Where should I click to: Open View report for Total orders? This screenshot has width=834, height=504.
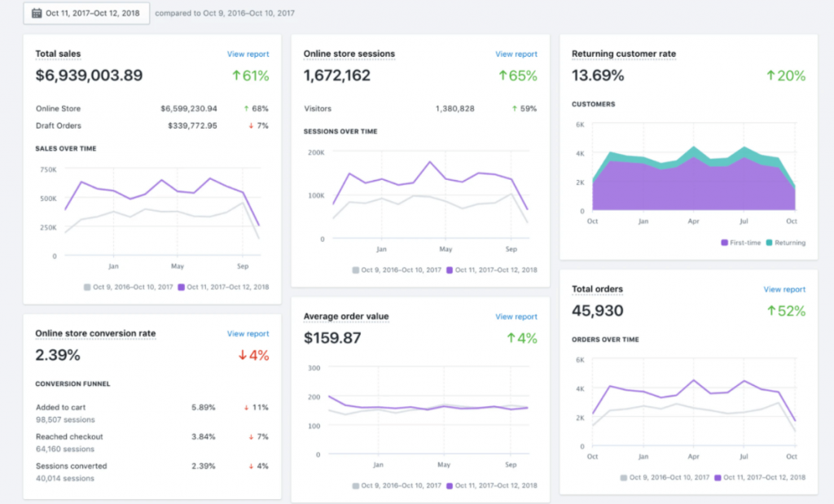click(x=784, y=289)
